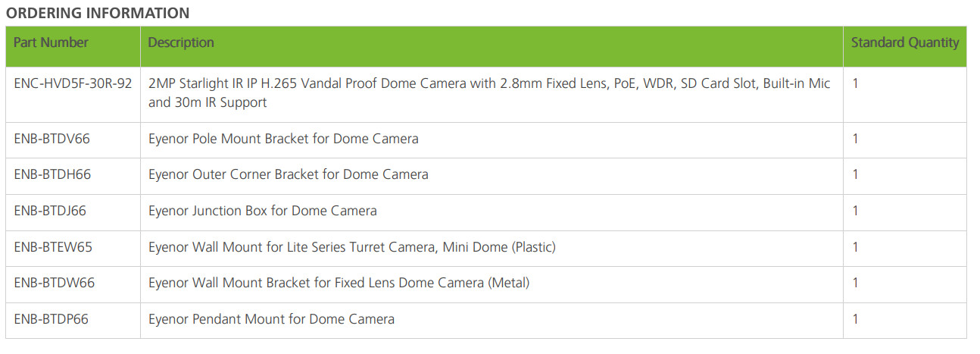This screenshot has height=354, width=980.
Task: Select part number ENB-BTDW66
Action: (x=54, y=283)
